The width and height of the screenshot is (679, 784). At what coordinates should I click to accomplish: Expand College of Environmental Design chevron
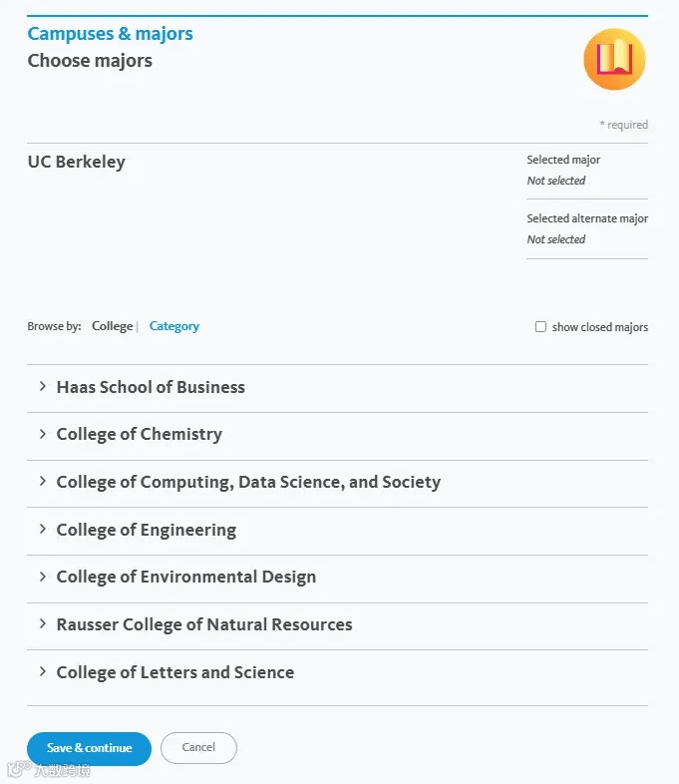tap(43, 577)
